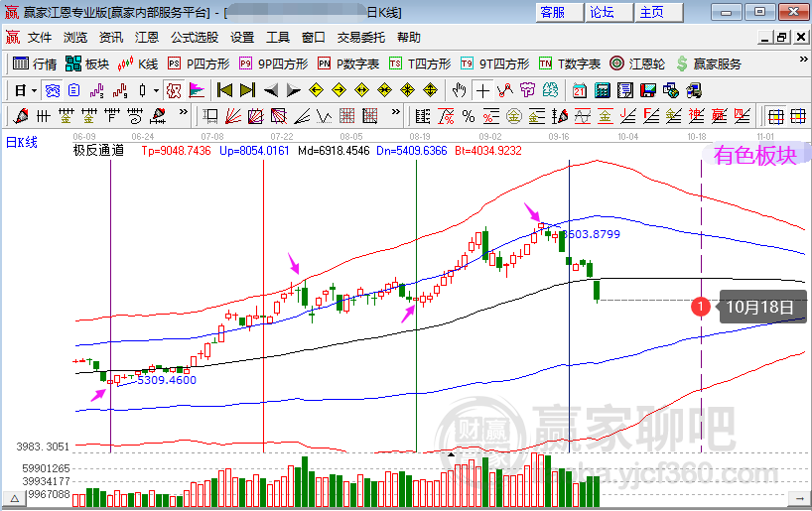The width and height of the screenshot is (812, 511).
Task: Open the 浏览 menu
Action: [x=75, y=38]
